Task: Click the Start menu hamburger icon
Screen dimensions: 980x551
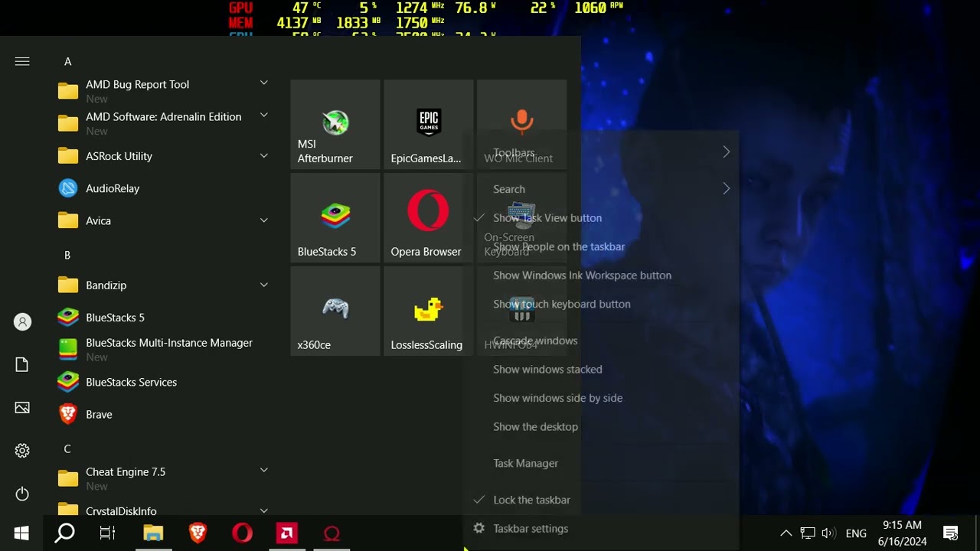Action: [22, 61]
